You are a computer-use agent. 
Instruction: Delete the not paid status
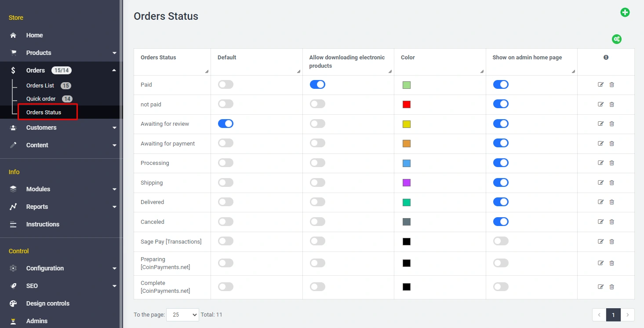[x=611, y=105]
